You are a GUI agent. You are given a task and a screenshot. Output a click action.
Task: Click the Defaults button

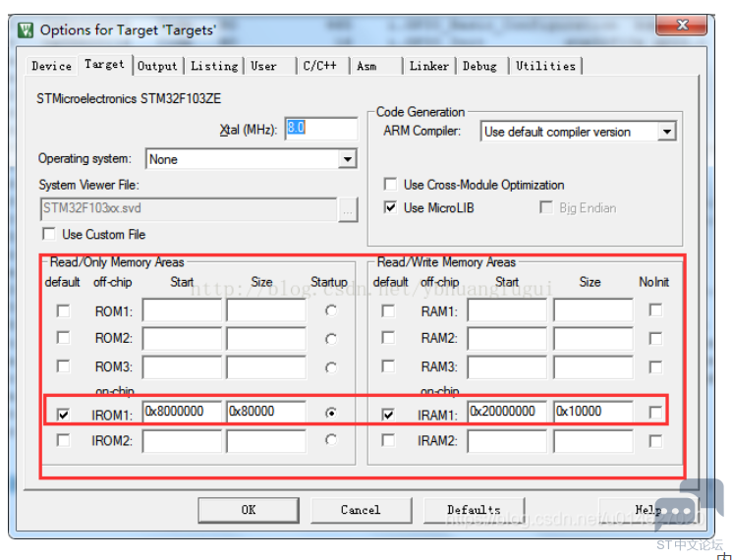coord(474,510)
